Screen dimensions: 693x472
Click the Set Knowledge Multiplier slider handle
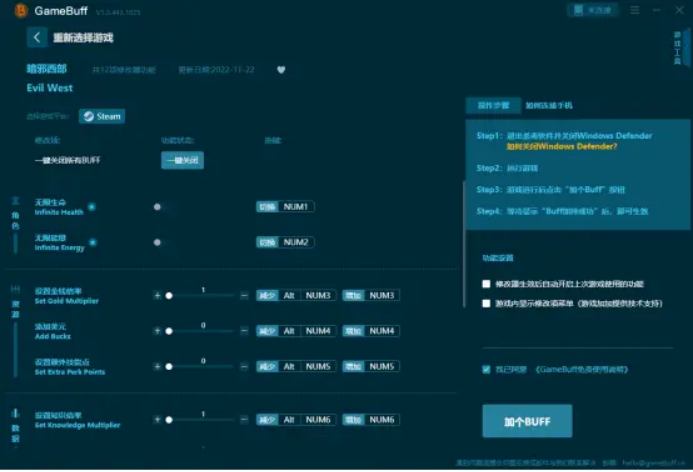169,420
